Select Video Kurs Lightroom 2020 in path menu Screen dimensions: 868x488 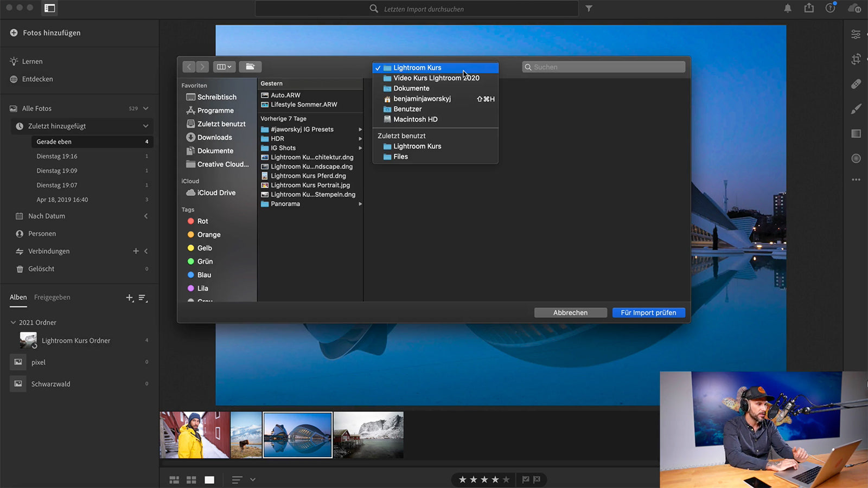coord(436,78)
